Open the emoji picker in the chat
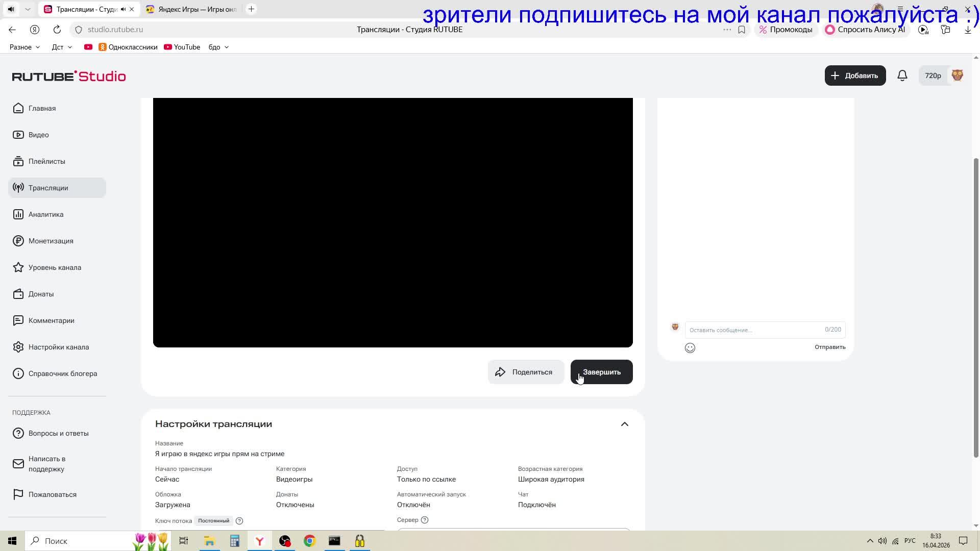This screenshot has width=980, height=551. (x=690, y=348)
